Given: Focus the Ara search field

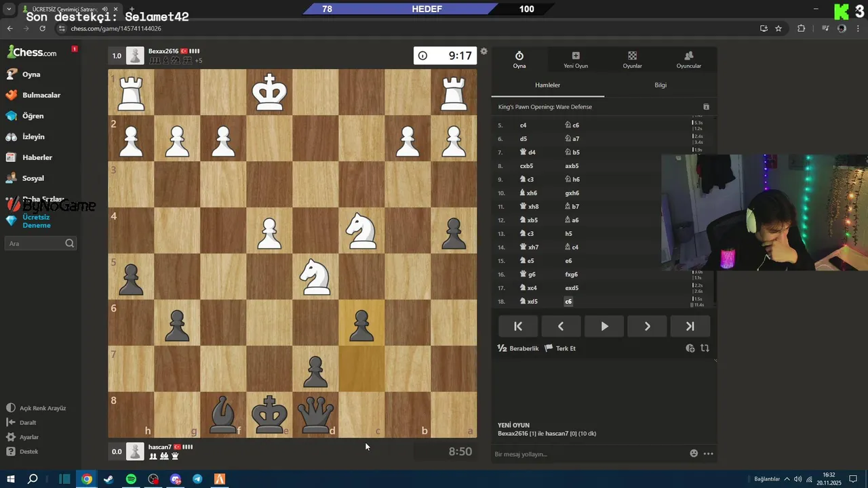Looking at the screenshot, I should [41, 243].
